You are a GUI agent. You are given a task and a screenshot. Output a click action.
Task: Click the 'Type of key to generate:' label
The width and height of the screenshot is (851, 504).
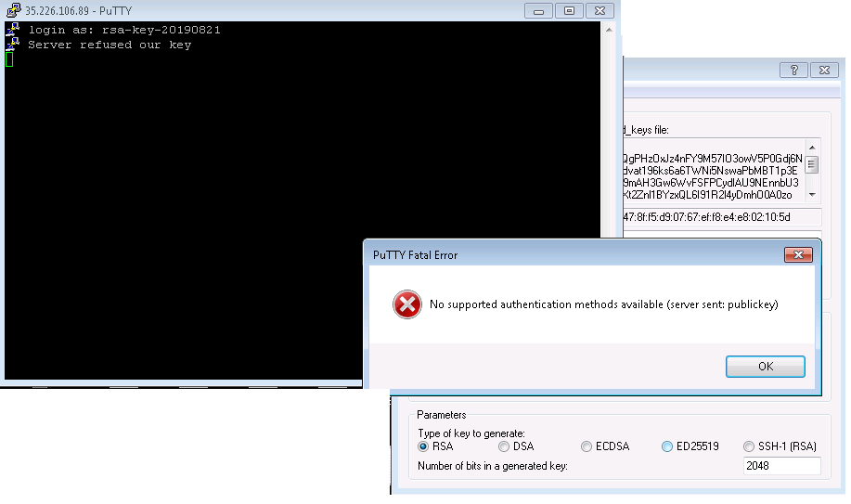pyautogui.click(x=471, y=433)
